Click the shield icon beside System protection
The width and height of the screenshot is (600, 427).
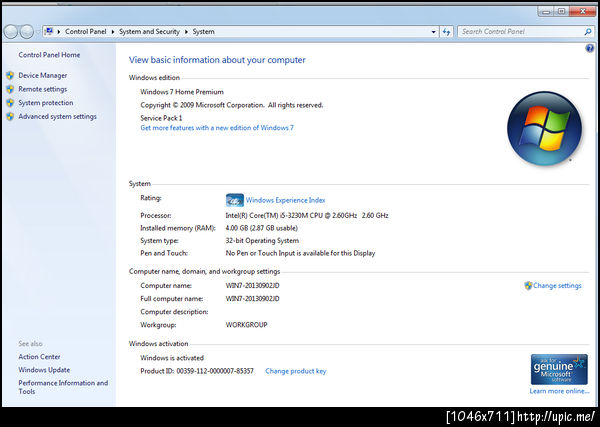10,103
